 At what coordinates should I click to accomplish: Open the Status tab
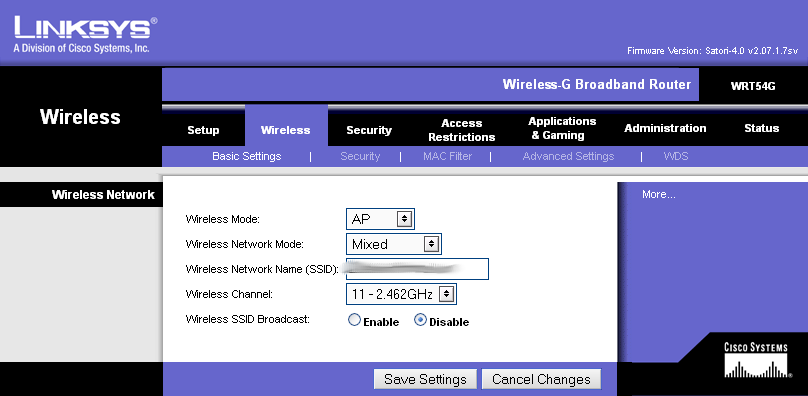pyautogui.click(x=761, y=128)
